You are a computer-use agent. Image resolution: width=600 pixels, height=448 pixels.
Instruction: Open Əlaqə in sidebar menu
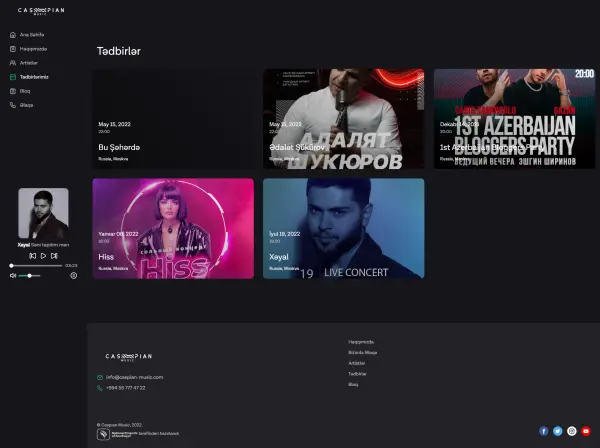(26, 105)
